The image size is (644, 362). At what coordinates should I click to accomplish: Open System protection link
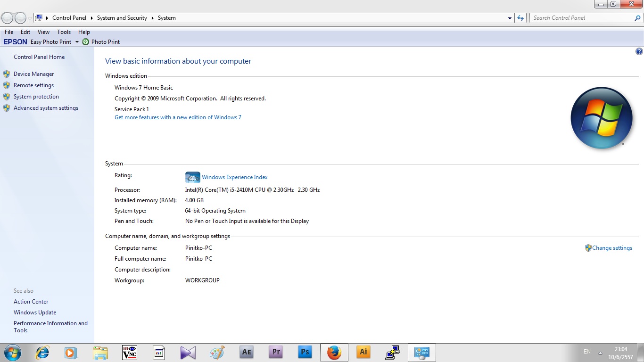[x=36, y=97]
